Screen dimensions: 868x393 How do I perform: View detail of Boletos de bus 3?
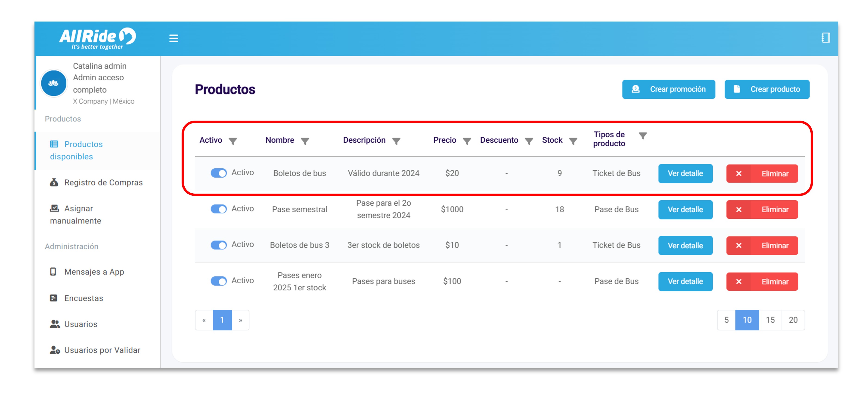click(x=685, y=245)
